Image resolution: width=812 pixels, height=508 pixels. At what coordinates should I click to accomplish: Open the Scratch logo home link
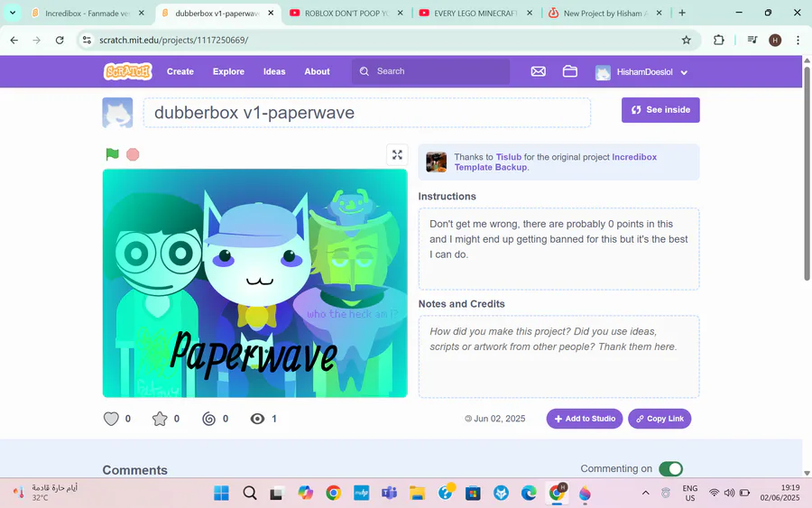click(127, 71)
